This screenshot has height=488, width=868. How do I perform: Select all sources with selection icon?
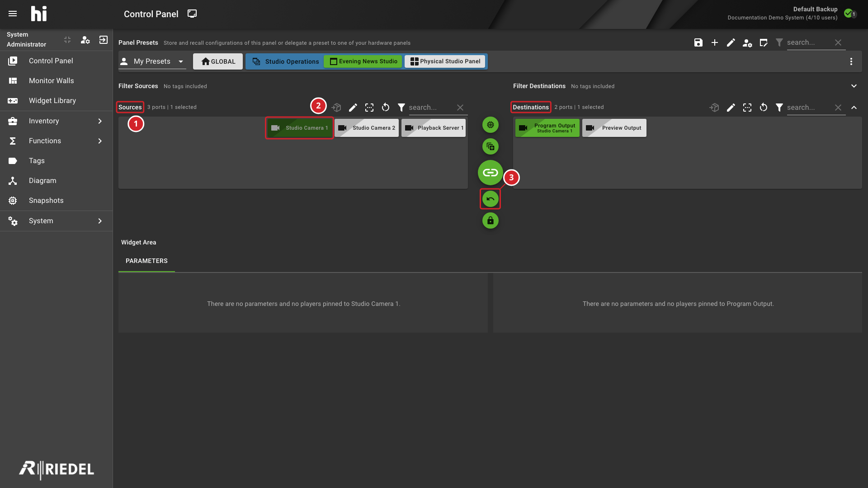pyautogui.click(x=369, y=108)
